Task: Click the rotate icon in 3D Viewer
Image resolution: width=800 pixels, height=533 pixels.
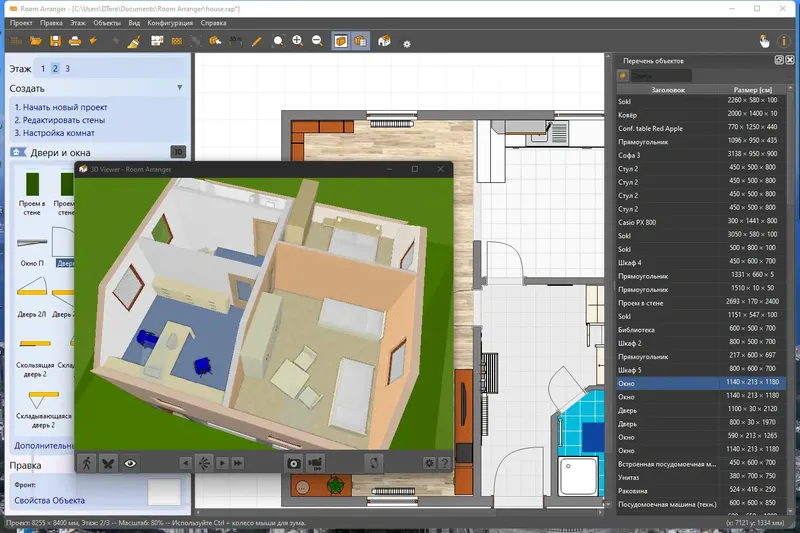Action: pyautogui.click(x=374, y=463)
